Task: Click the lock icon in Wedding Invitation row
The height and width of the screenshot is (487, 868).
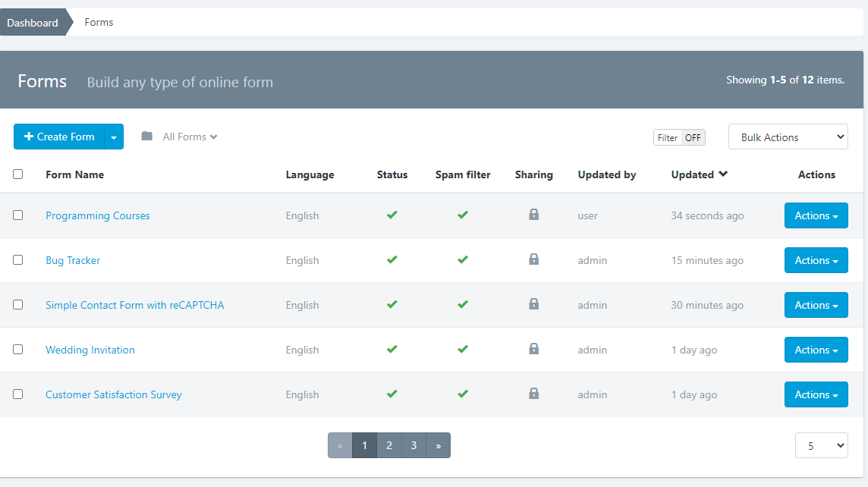Action: 533,349
